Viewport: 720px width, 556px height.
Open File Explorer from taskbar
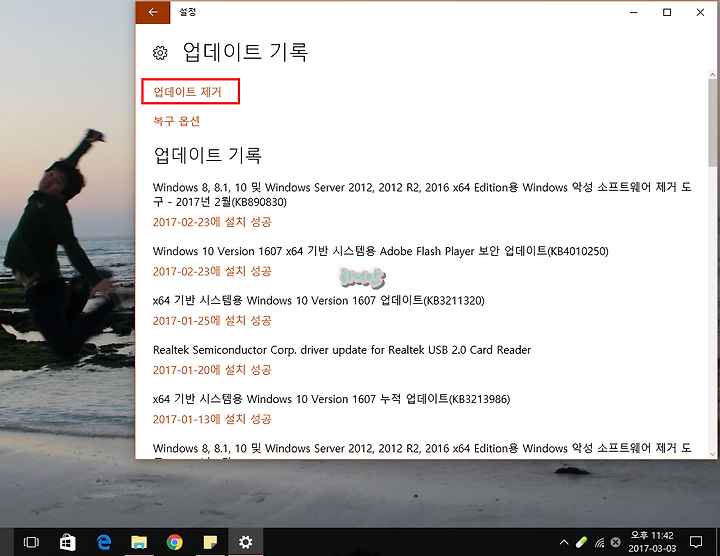tap(139, 542)
